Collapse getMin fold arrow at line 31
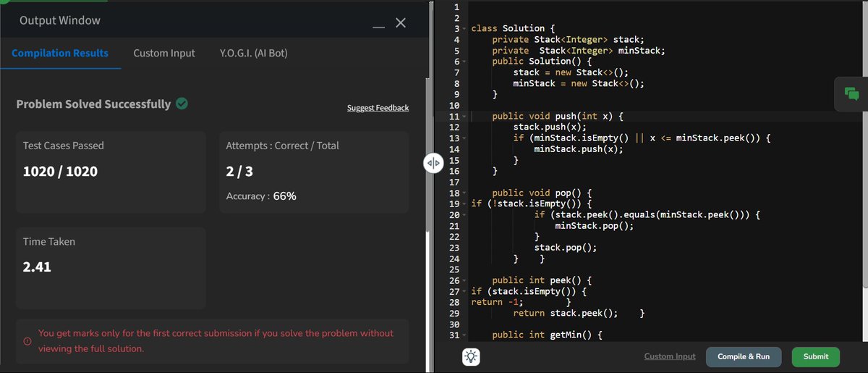868x373 pixels. pyautogui.click(x=464, y=335)
